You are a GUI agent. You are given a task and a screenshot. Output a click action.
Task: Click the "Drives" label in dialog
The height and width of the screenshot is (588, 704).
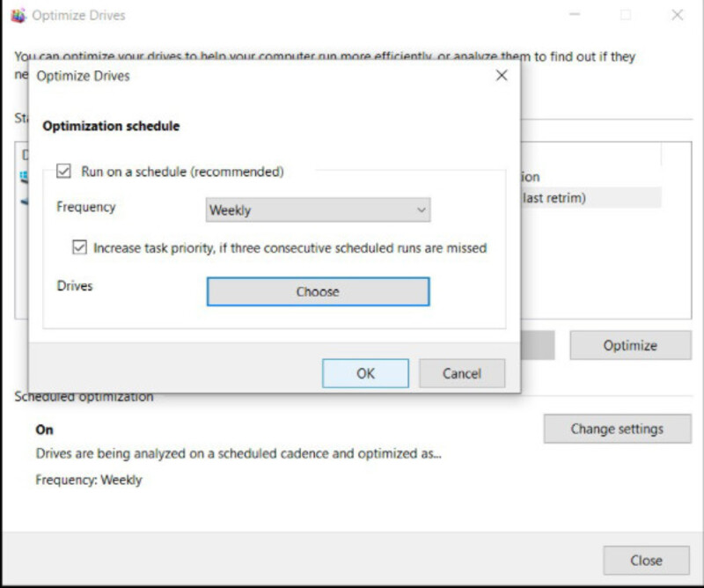click(x=75, y=286)
